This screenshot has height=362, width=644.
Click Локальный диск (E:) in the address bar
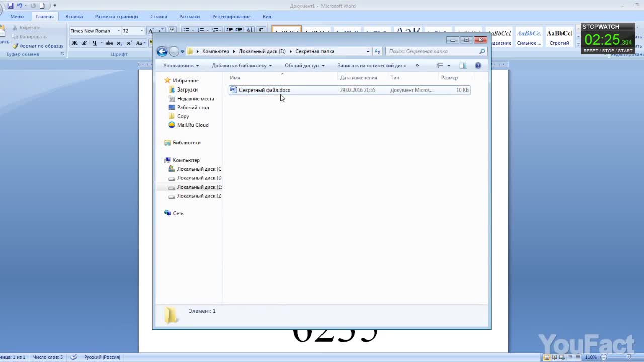262,51
